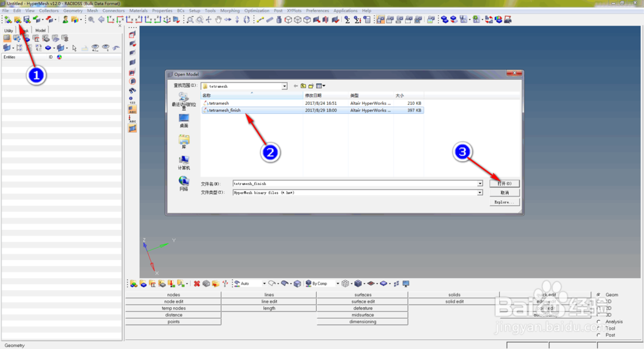This screenshot has width=644, height=349.
Task: Open the User Profiles person icon
Action: (x=65, y=19)
